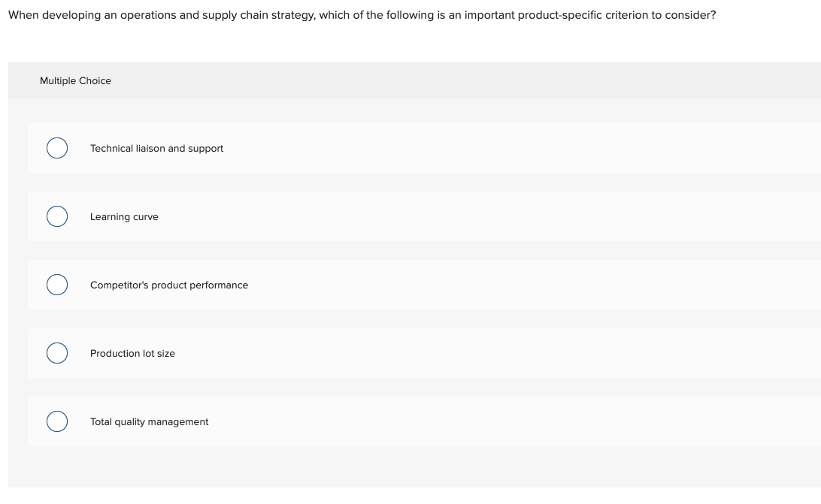Click the Multiple Choice header label
821x504 pixels.
click(x=76, y=80)
